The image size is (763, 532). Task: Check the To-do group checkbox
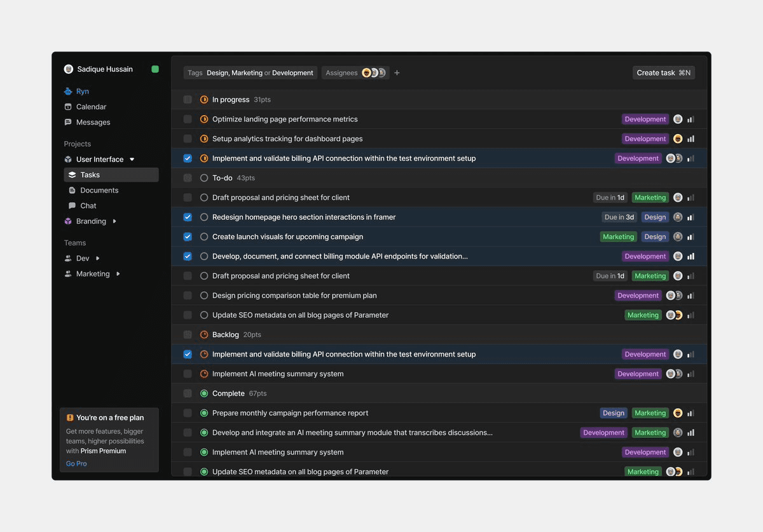188,178
